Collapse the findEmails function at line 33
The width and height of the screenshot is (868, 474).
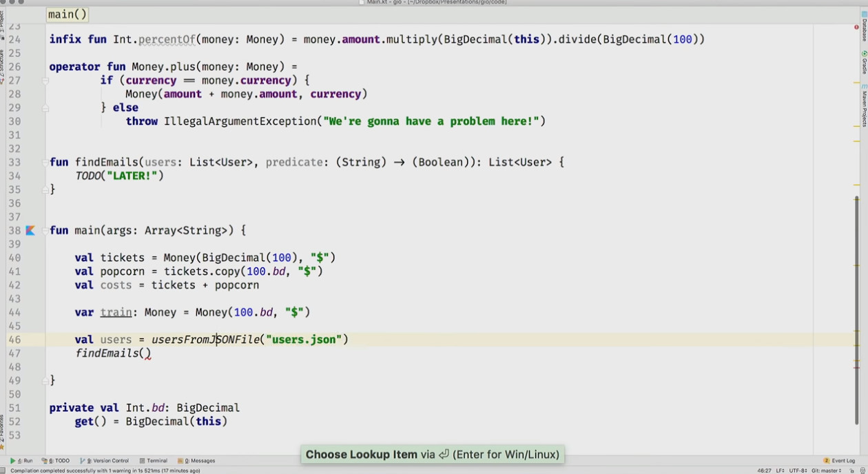[45, 163]
